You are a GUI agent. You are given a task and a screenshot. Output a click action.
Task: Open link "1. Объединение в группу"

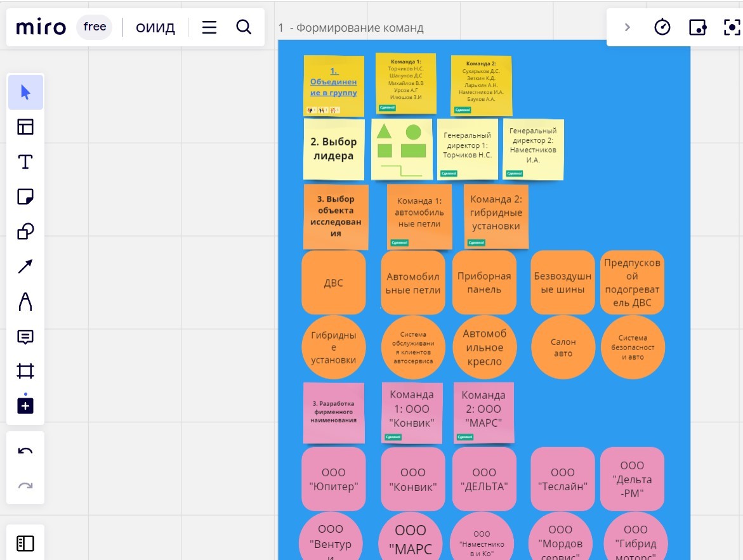[x=334, y=82]
